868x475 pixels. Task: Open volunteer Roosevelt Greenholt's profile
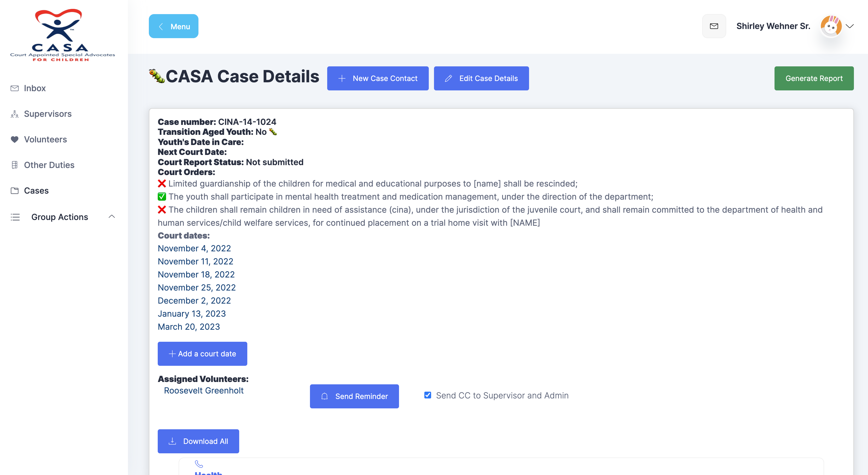point(203,390)
